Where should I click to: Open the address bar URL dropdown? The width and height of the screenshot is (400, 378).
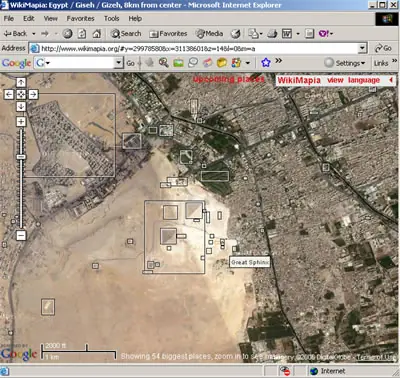(363, 49)
